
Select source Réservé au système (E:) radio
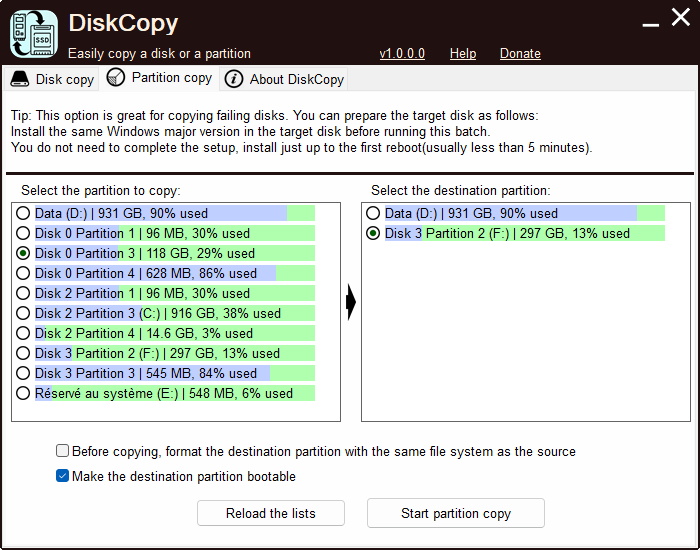(23, 393)
